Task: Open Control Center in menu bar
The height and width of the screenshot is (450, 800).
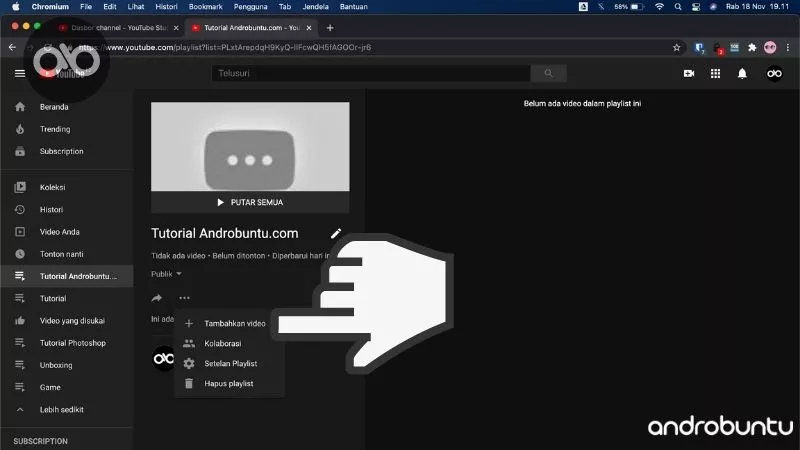Action: pyautogui.click(x=696, y=7)
